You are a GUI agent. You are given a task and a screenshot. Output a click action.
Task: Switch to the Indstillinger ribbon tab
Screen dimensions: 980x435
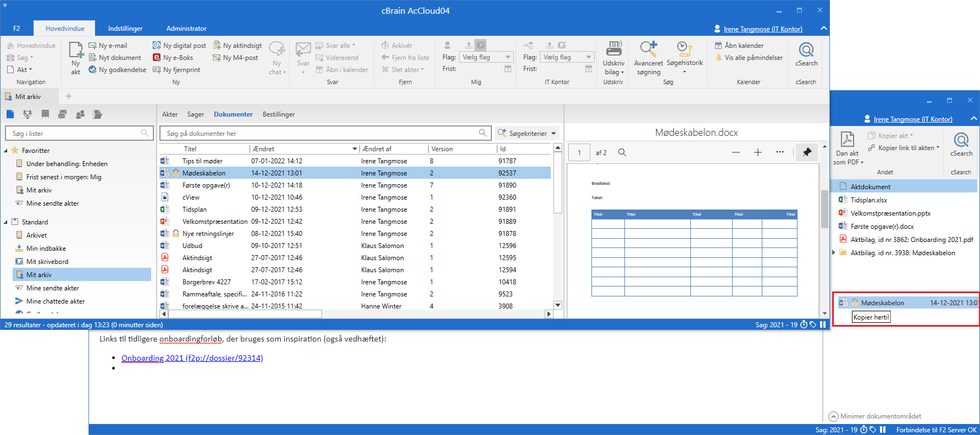pos(125,29)
